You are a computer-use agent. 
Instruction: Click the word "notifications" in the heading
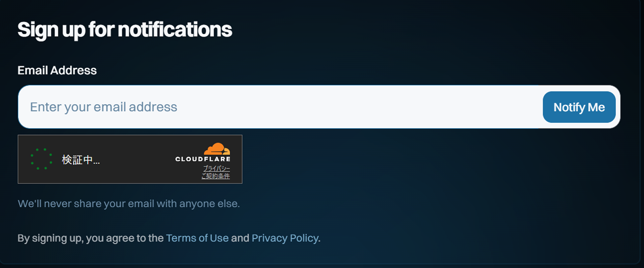(175, 30)
